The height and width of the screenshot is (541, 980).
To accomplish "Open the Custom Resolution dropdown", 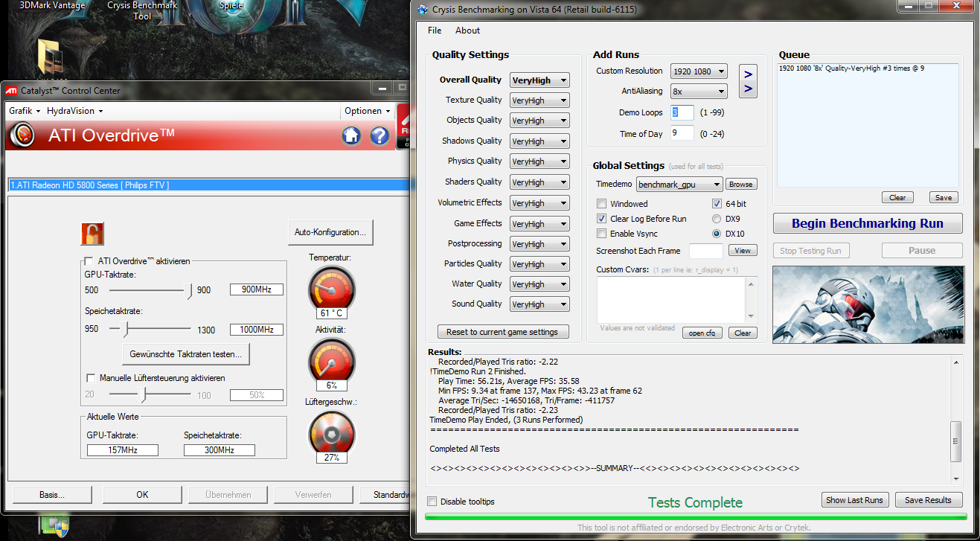I will click(x=699, y=71).
